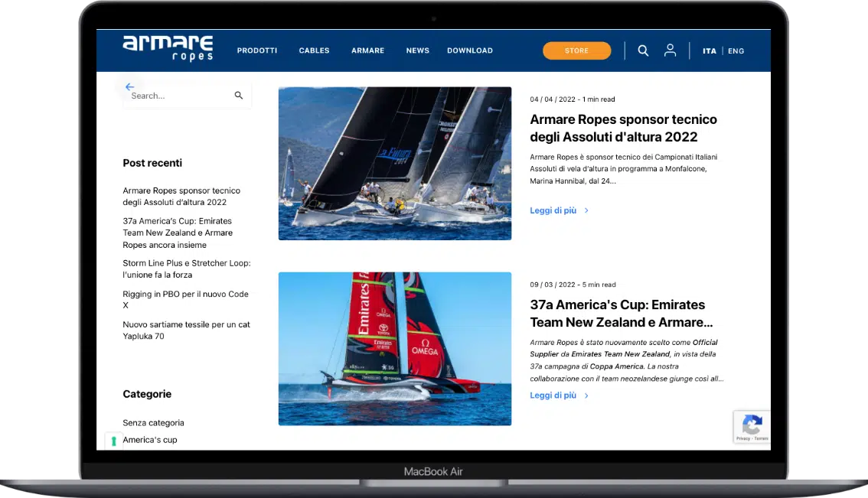Viewport: 868px width, 498px height.
Task: Select the Senza categoria category
Action: coord(153,423)
